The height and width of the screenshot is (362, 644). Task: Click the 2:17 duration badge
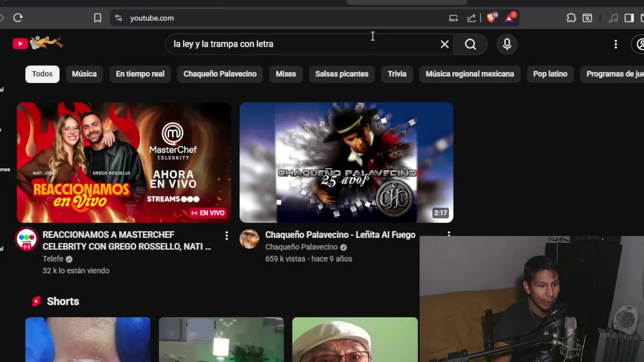pyautogui.click(x=440, y=213)
